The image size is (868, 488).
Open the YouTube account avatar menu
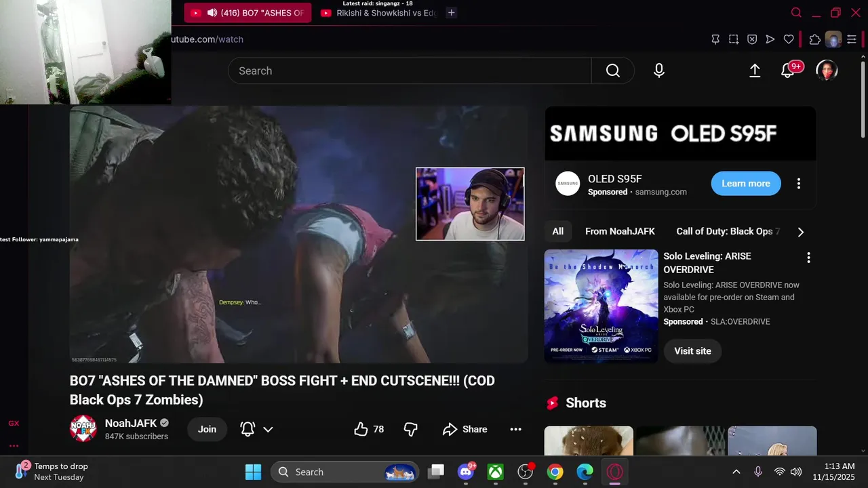(x=827, y=70)
